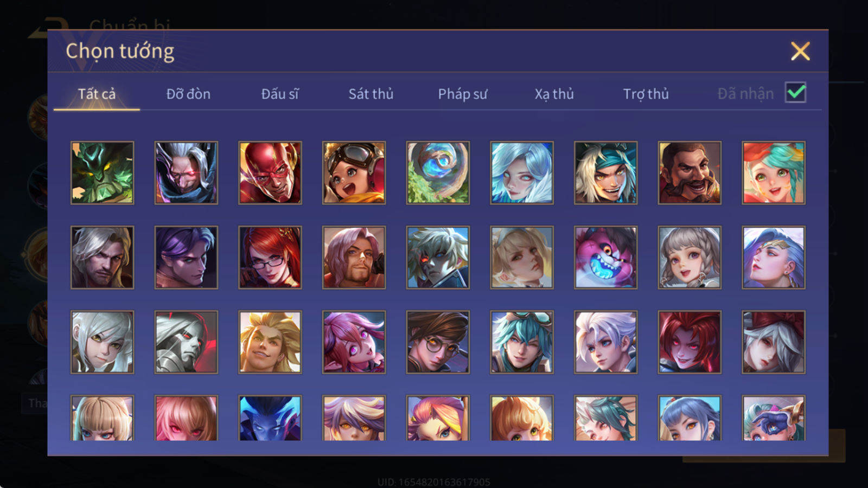Choose the teal-haired goggles hero portrait
This screenshot has width=868, height=488.
(x=521, y=342)
